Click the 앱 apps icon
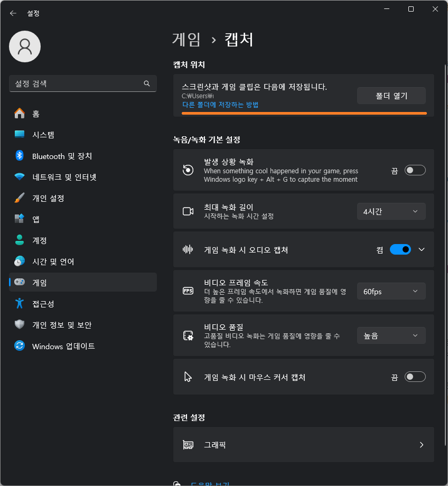Image resolution: width=448 pixels, height=486 pixels. point(20,219)
